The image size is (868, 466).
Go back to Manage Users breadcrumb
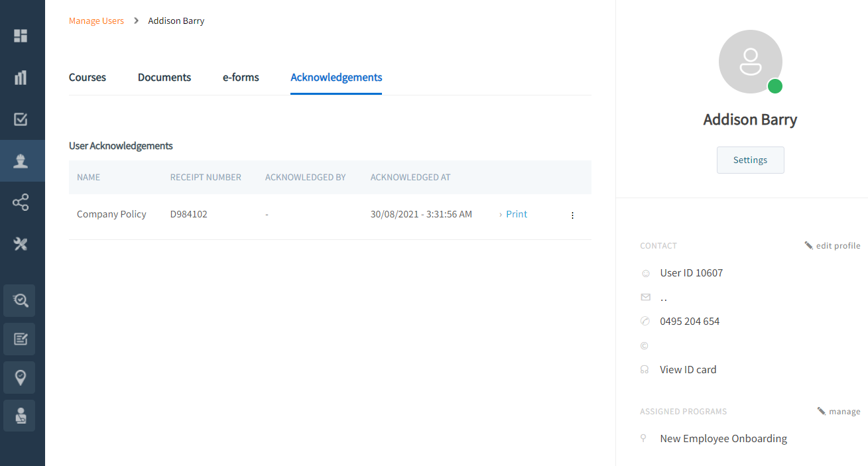tap(96, 21)
